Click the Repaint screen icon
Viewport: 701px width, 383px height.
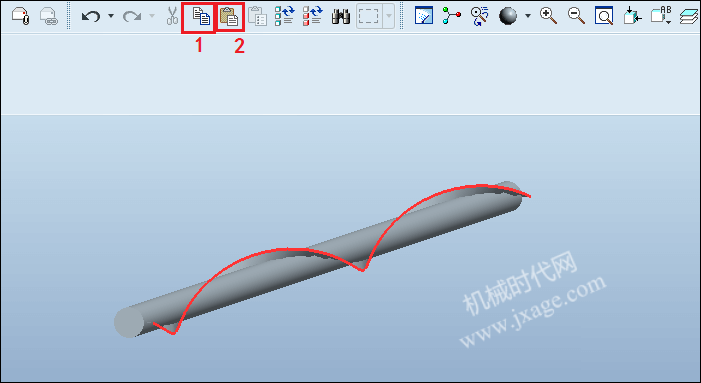[424, 16]
